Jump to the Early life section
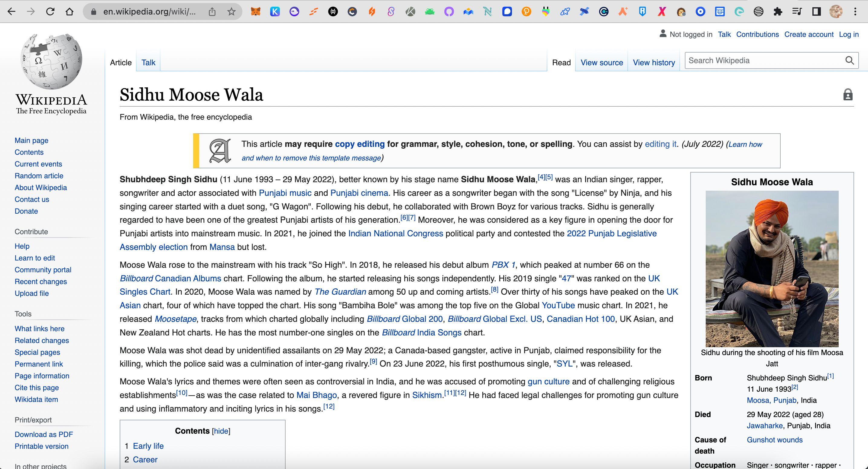Screen dimensions: 868x469 148,446
